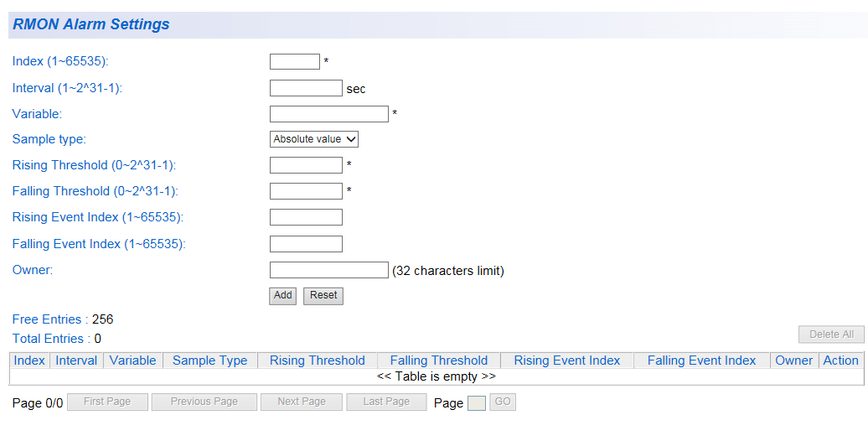
Task: Click the Variable input field
Action: pos(328,114)
